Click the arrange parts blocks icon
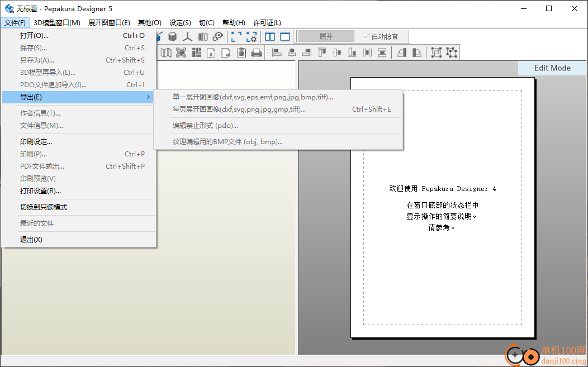The height and width of the screenshot is (367, 588). [196, 53]
